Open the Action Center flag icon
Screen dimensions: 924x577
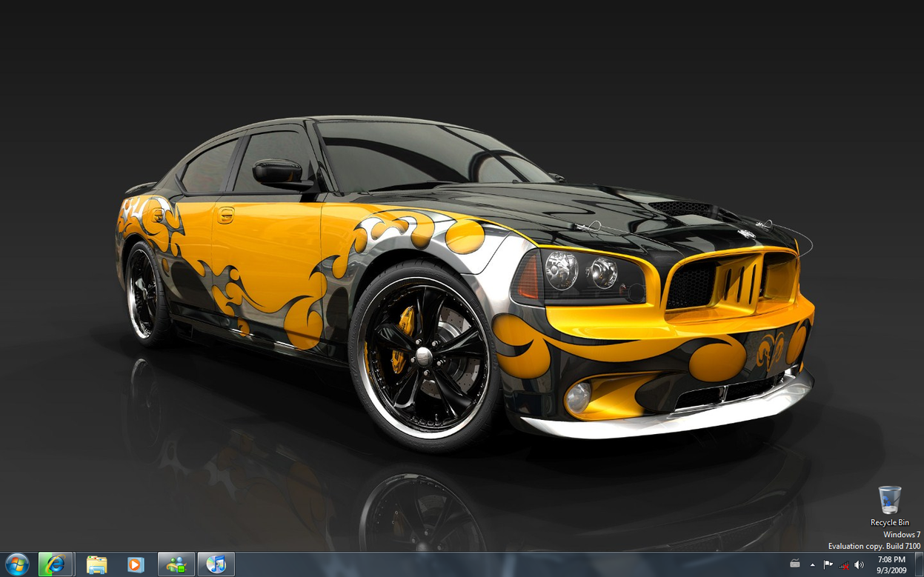pyautogui.click(x=828, y=564)
